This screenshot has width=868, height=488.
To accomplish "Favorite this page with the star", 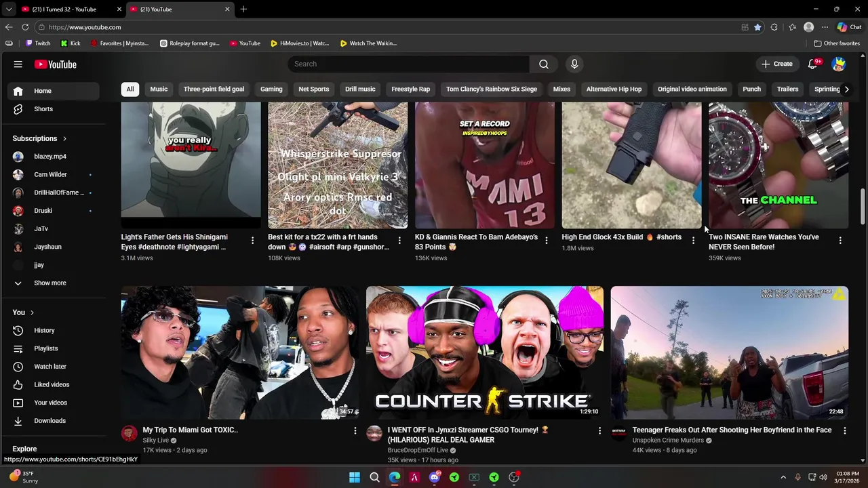I will (757, 27).
